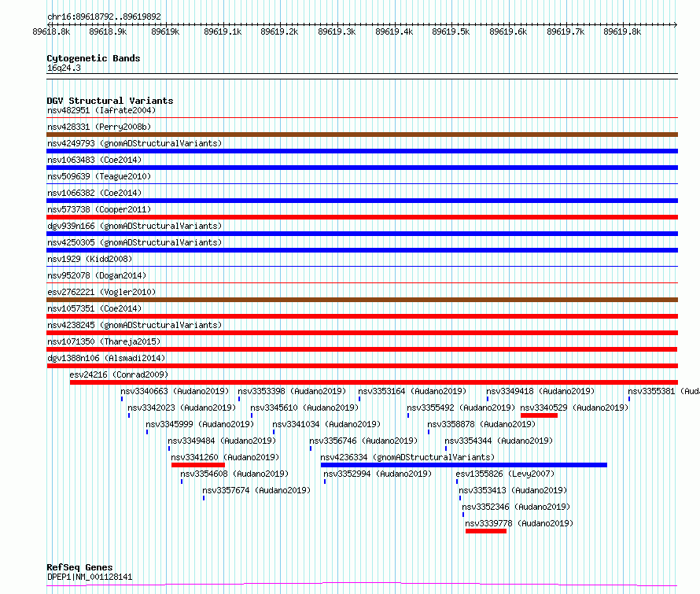Viewport: 700px width, 594px height.
Task: Open the dgv1388n106 (Alsmadi2014) variant label
Action: (106, 358)
